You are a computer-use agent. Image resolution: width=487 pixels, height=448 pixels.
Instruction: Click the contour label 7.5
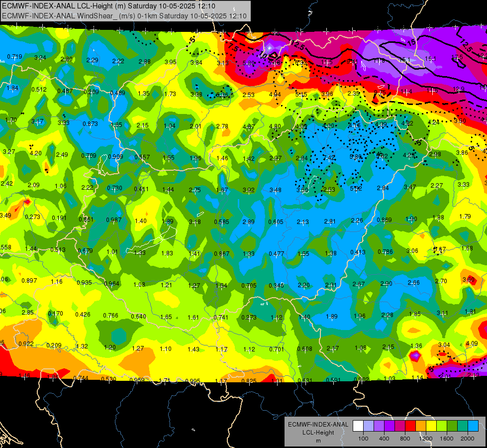[x=233, y=47]
